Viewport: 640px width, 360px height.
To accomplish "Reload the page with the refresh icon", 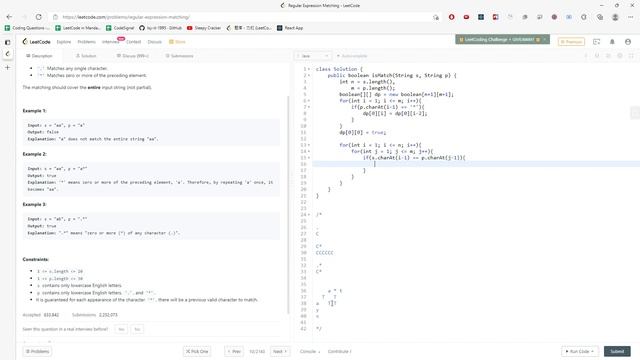I will [x=38, y=17].
